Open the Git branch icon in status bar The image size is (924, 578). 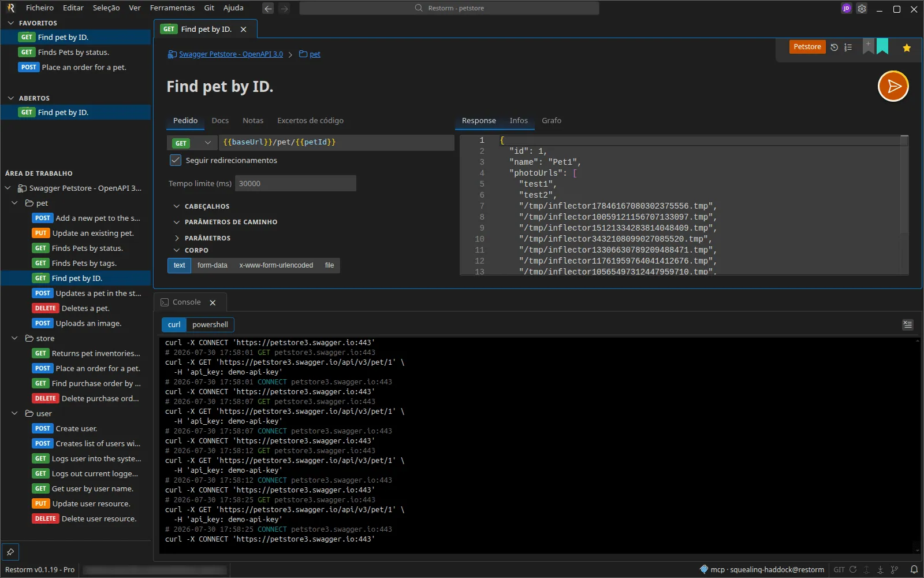click(895, 569)
